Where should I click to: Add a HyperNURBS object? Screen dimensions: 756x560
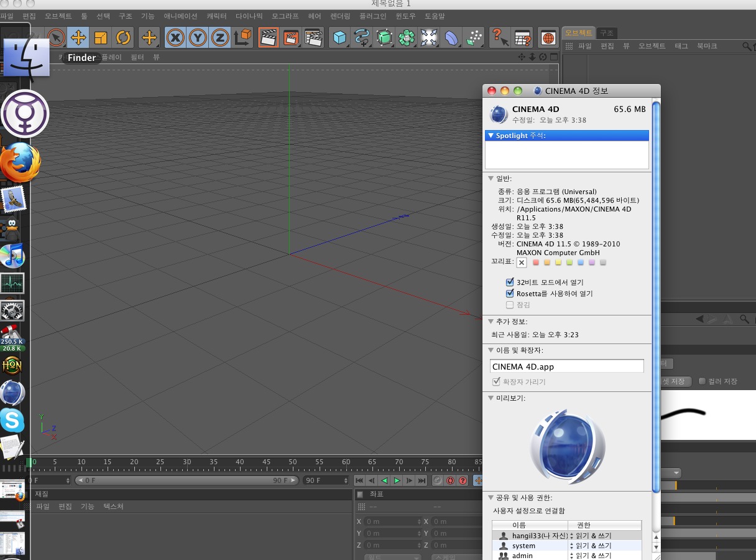click(x=384, y=38)
